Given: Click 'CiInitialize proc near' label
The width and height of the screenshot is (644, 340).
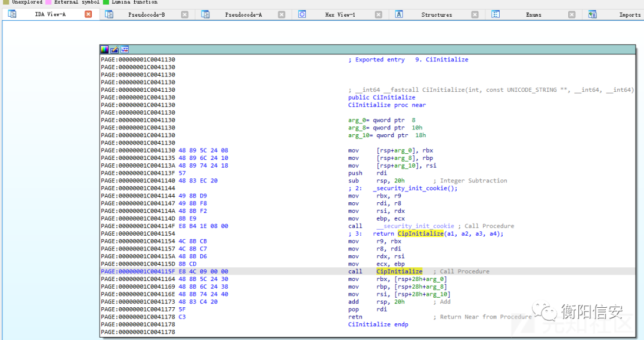Looking at the screenshot, I should point(387,105).
